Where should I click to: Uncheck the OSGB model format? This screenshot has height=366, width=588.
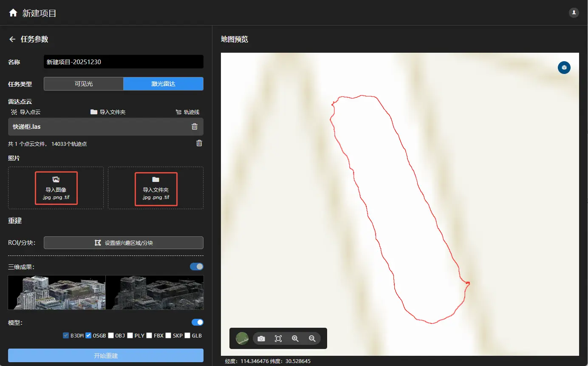(88, 335)
